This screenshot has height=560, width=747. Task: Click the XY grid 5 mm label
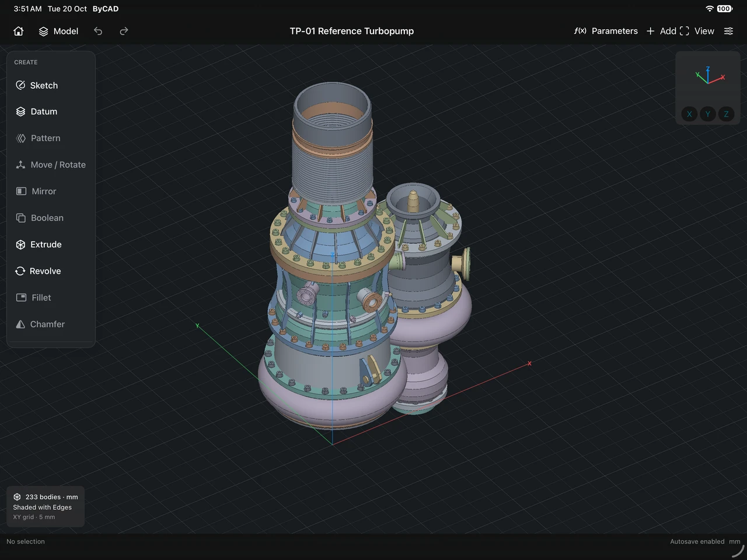coord(34,517)
